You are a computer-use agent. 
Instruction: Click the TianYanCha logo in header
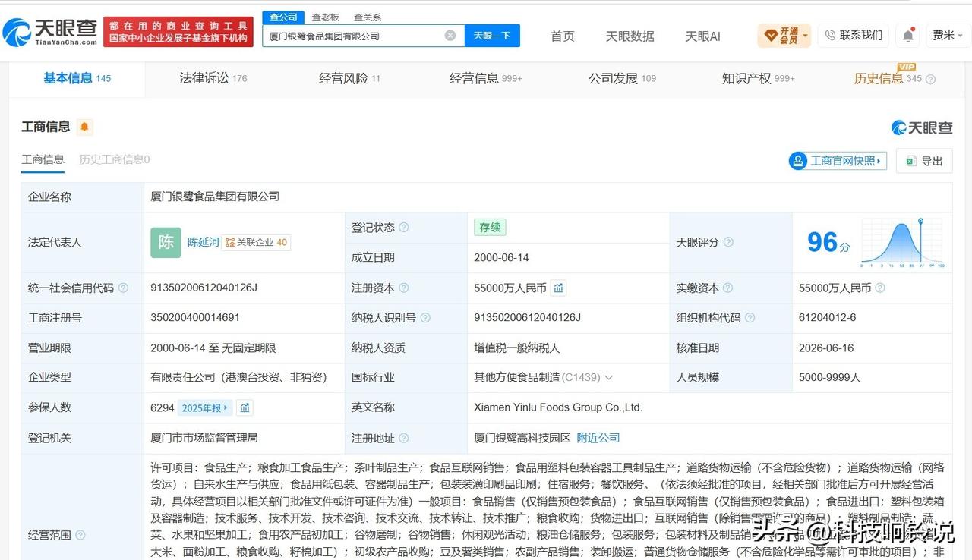pos(50,32)
